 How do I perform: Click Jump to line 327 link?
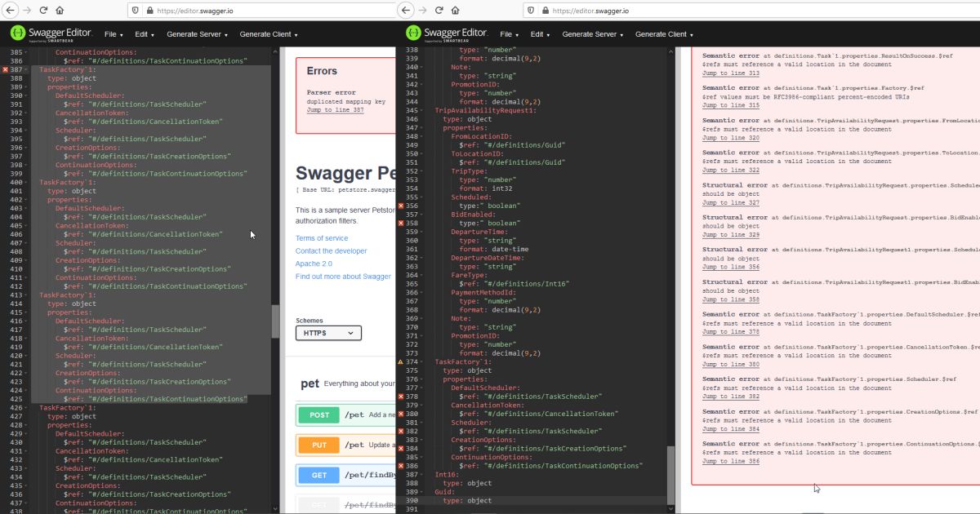point(730,202)
